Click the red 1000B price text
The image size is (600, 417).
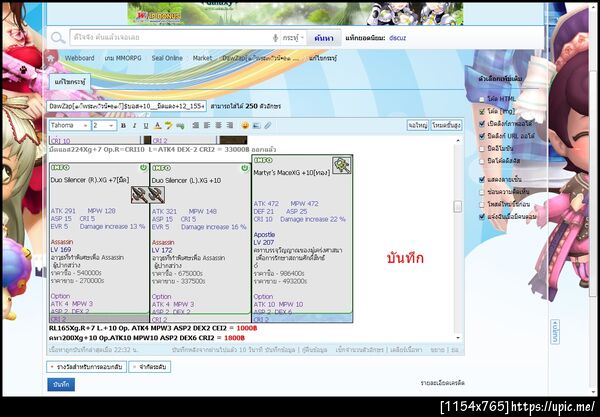point(247,328)
